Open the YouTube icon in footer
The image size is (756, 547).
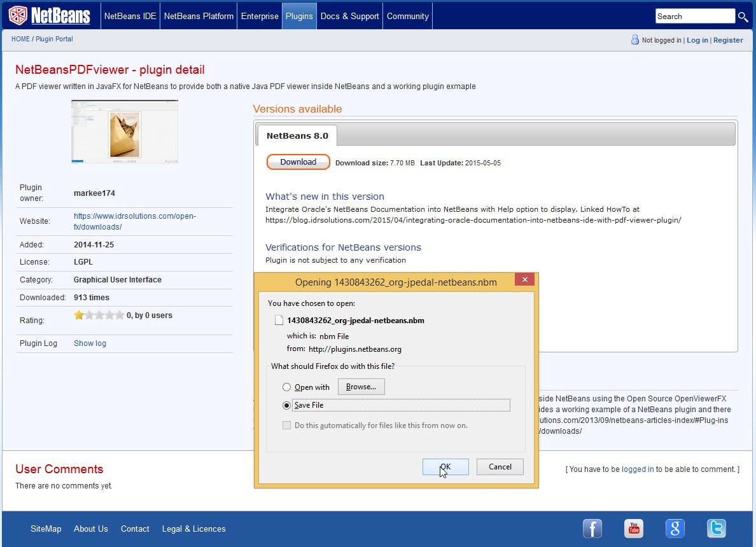[x=633, y=529]
